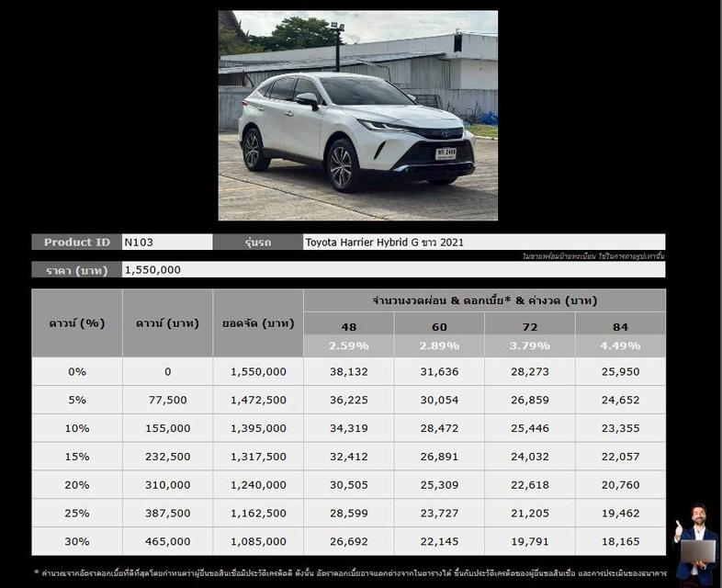Viewport: 722px width, 588px height.
Task: Click monthly payment 21,205
Action: pyautogui.click(x=529, y=514)
